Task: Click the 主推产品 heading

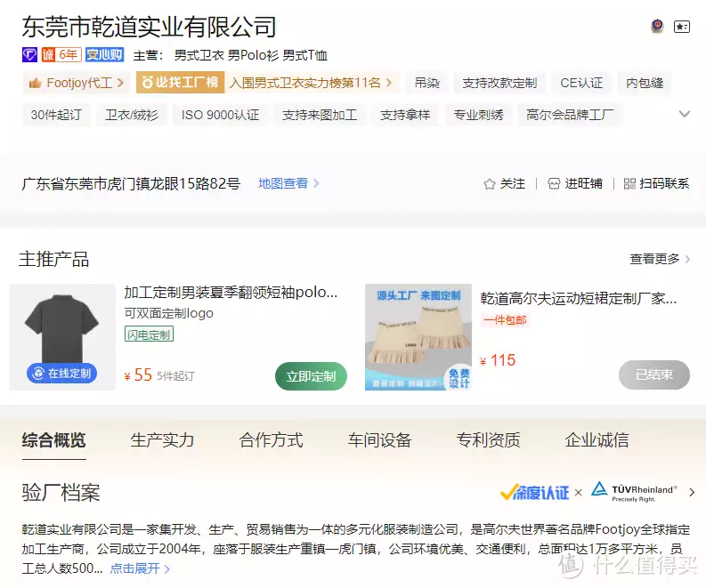Action: 54,259
